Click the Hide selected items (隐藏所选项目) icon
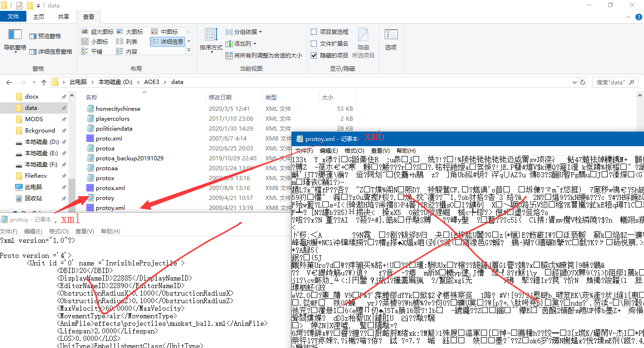This screenshot has width=644, height=348. click(x=363, y=41)
